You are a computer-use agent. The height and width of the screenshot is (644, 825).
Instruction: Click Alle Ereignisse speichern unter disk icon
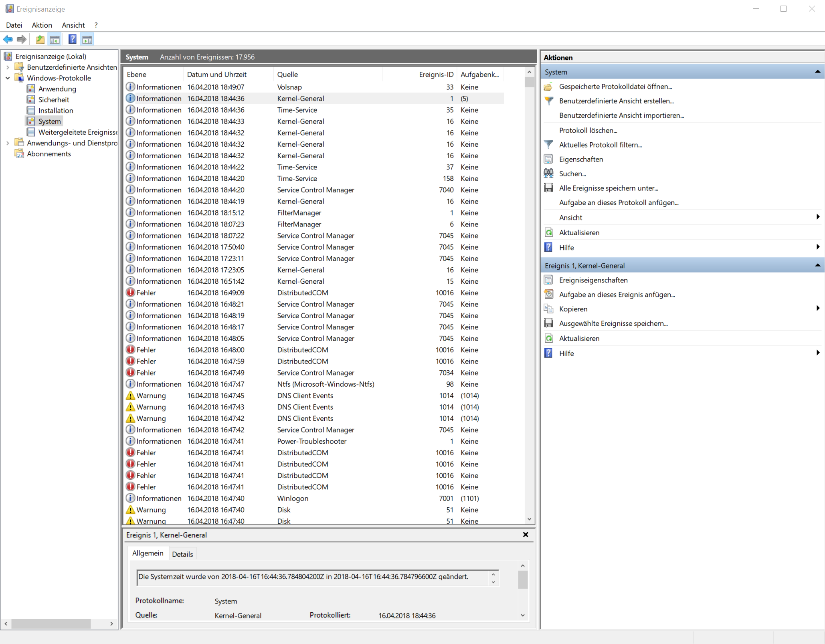(549, 188)
